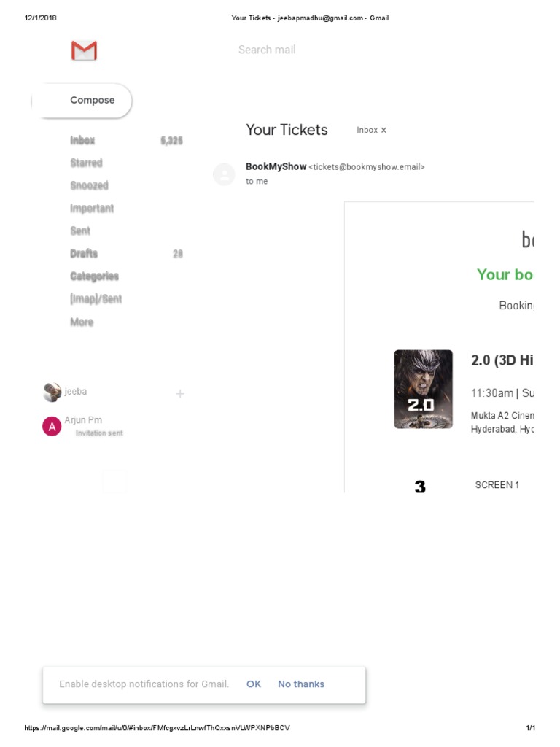The image size is (560, 747).
Task: Open the [Imap]/Sent label
Action: coord(96,298)
